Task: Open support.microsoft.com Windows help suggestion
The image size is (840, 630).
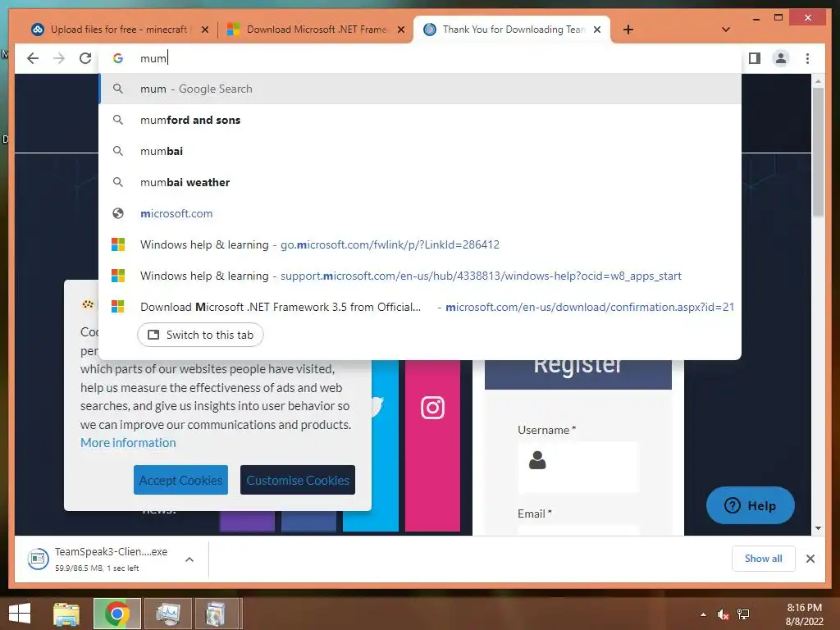Action: (x=420, y=276)
